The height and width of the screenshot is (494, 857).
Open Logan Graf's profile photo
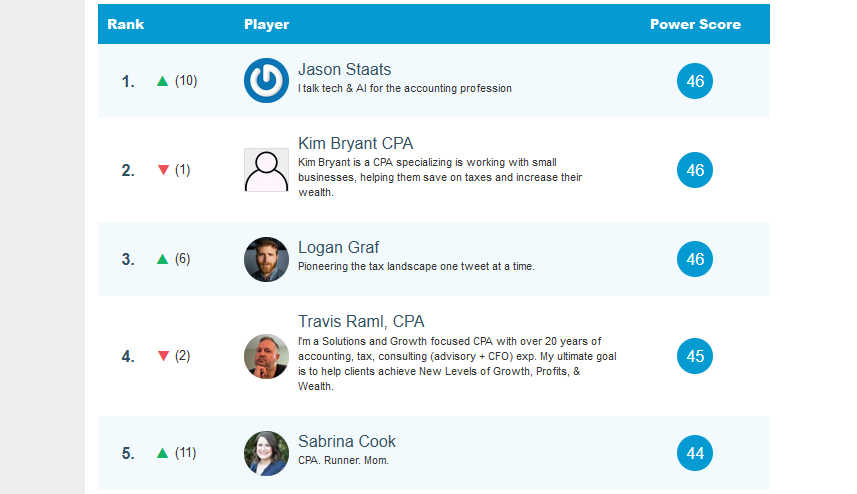(x=266, y=259)
